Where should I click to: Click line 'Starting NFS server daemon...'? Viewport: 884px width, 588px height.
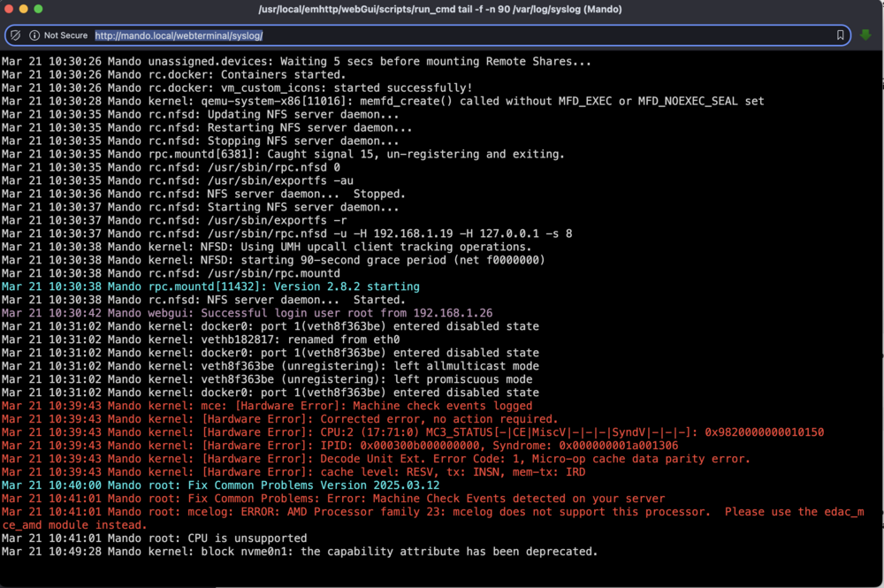(200, 207)
